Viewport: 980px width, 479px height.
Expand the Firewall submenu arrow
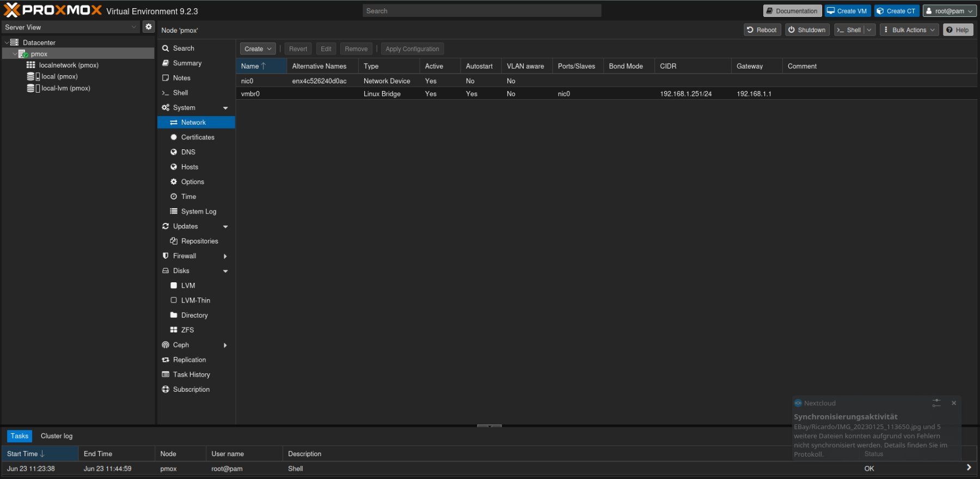(225, 256)
